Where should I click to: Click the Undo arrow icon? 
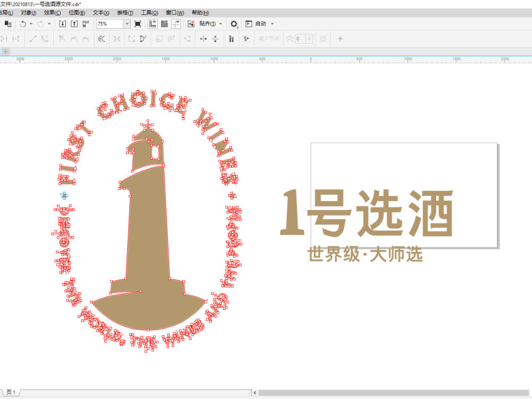point(23,24)
